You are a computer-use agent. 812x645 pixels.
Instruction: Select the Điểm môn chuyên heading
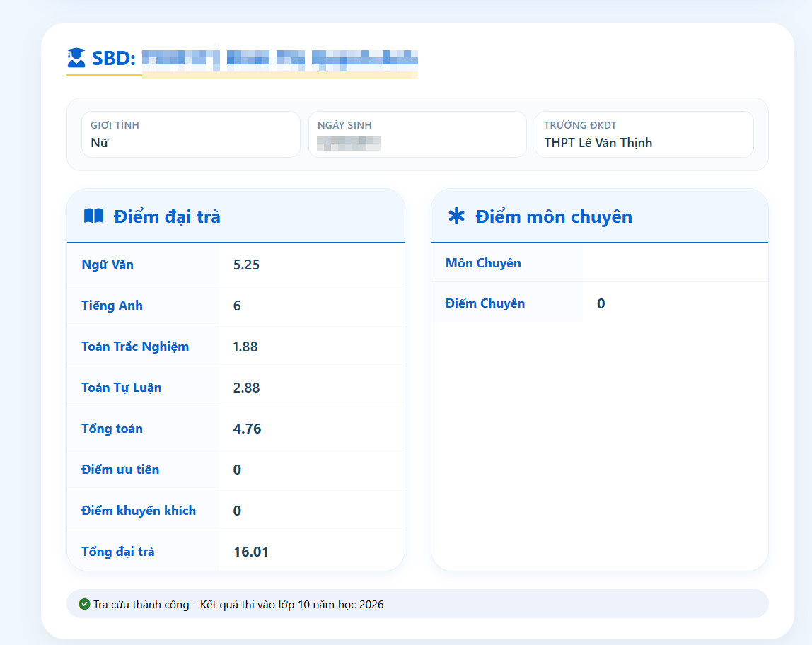pyautogui.click(x=554, y=216)
